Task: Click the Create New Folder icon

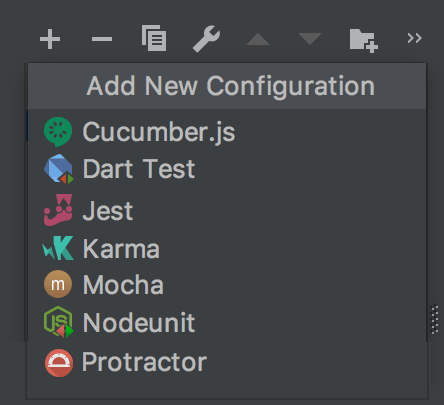Action: [x=363, y=40]
